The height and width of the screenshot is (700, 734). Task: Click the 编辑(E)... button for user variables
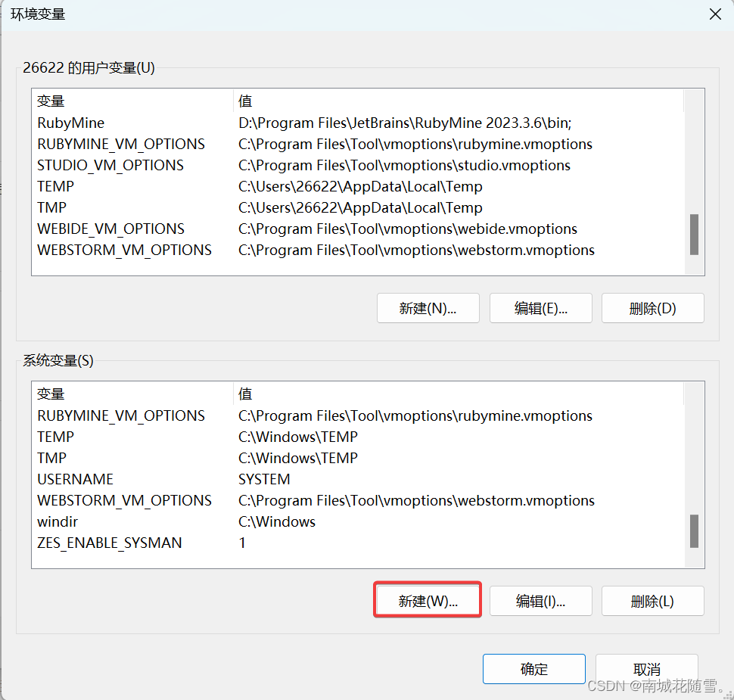[x=541, y=308]
